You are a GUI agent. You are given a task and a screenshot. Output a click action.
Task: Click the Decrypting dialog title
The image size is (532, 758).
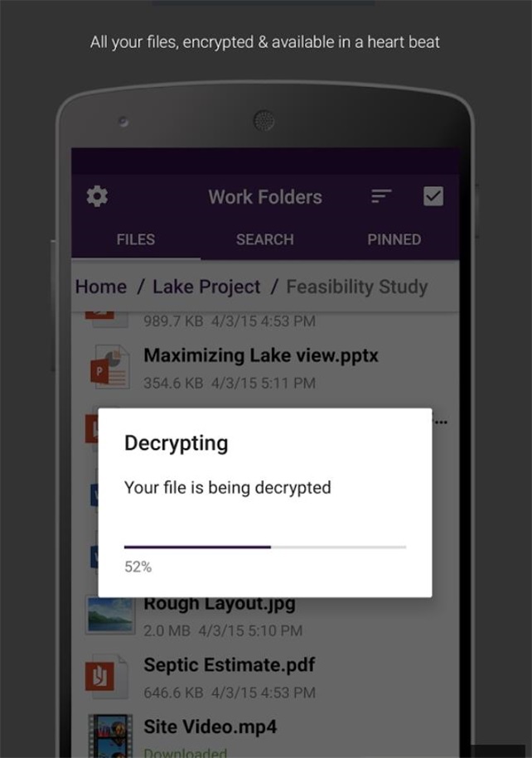point(176,443)
